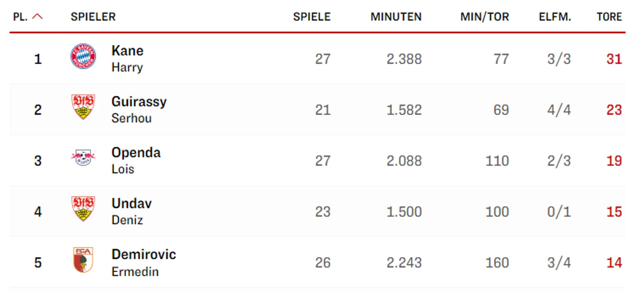Click the SPIELER column header
The width and height of the screenshot is (644, 292).
[93, 17]
